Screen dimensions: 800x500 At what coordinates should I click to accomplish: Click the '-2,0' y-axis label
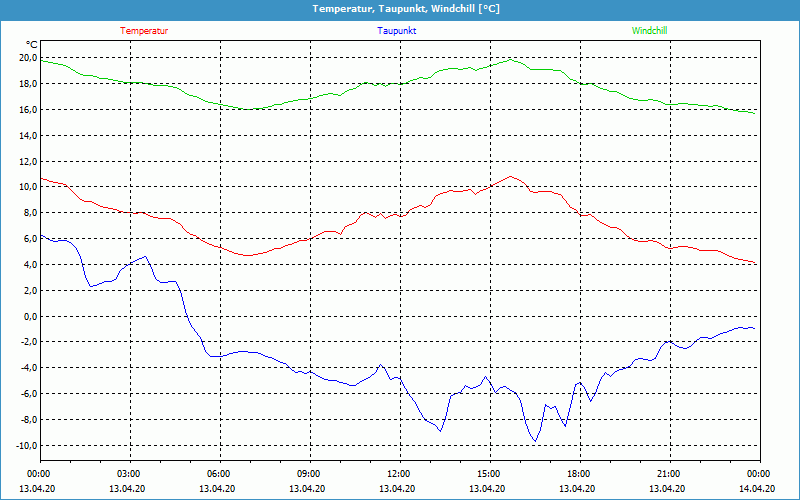coord(29,342)
